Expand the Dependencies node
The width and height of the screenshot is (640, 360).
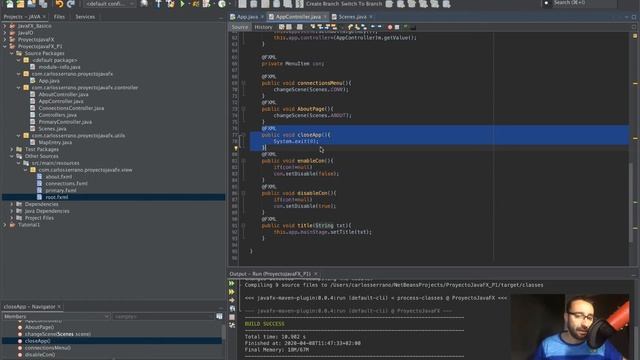click(12, 204)
